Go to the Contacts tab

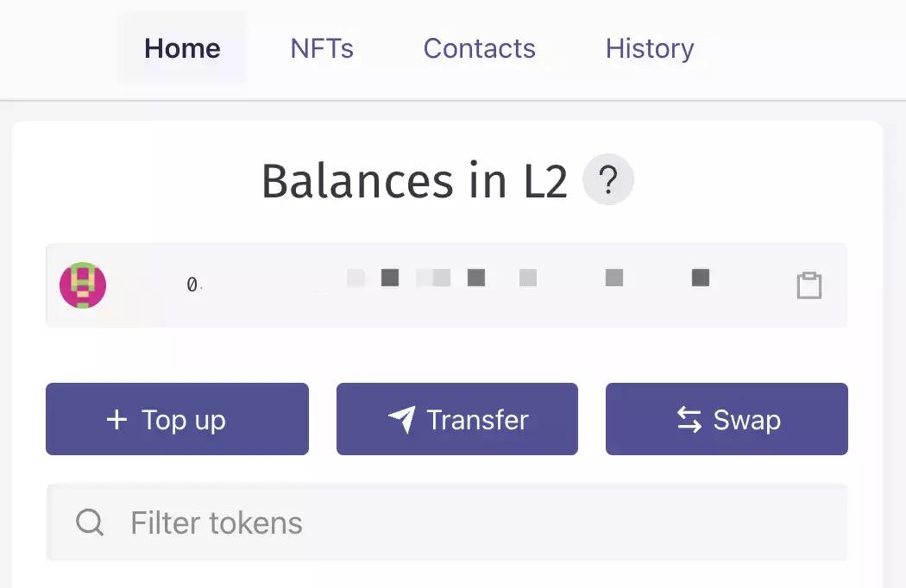point(479,48)
